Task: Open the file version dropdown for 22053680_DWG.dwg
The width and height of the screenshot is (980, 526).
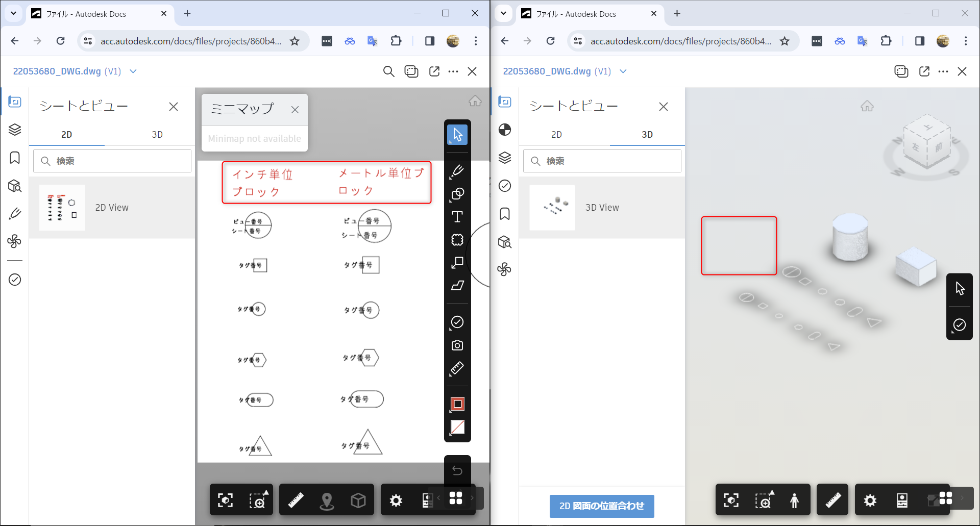Action: pyautogui.click(x=133, y=71)
